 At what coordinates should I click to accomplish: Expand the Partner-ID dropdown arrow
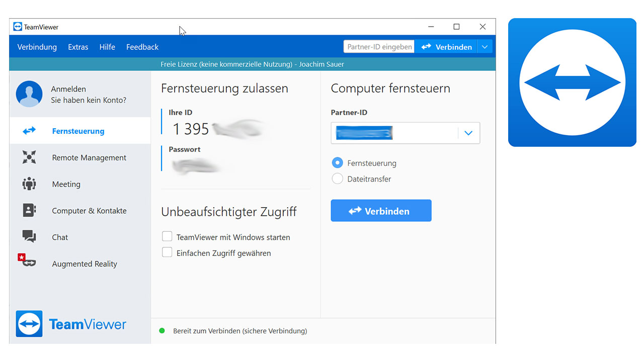(x=468, y=133)
